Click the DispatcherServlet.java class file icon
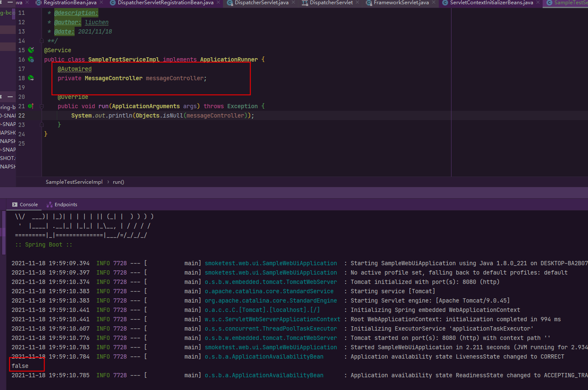Screen dimensions: 588x390 [230, 3]
